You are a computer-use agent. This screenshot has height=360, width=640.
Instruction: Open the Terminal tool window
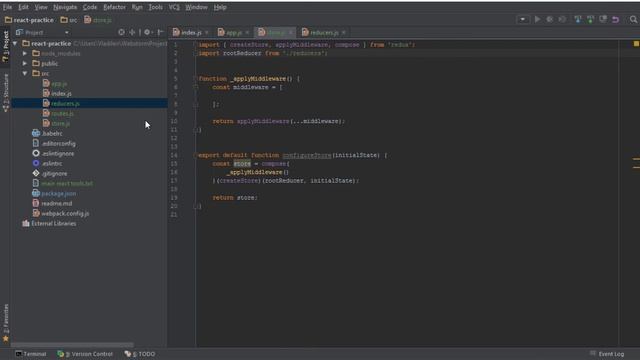point(31,354)
